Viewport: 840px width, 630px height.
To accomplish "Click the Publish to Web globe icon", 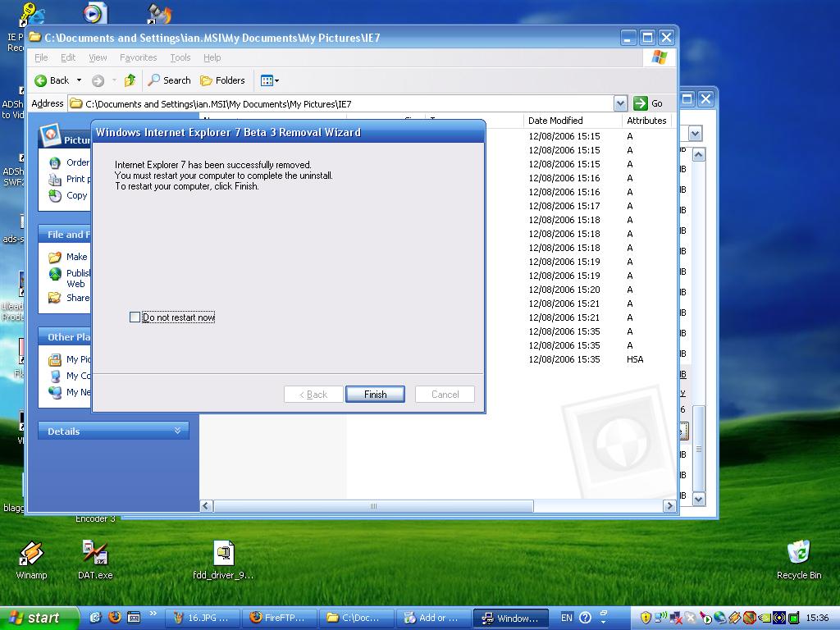I will click(55, 274).
